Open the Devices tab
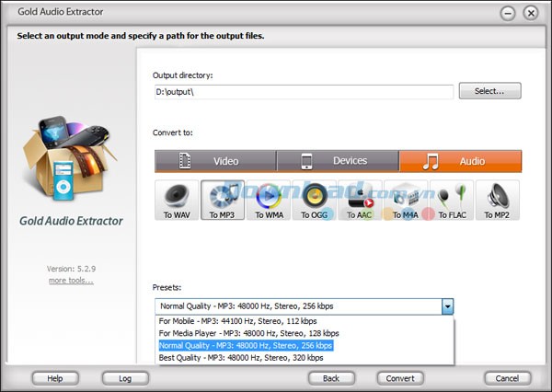 click(337, 161)
